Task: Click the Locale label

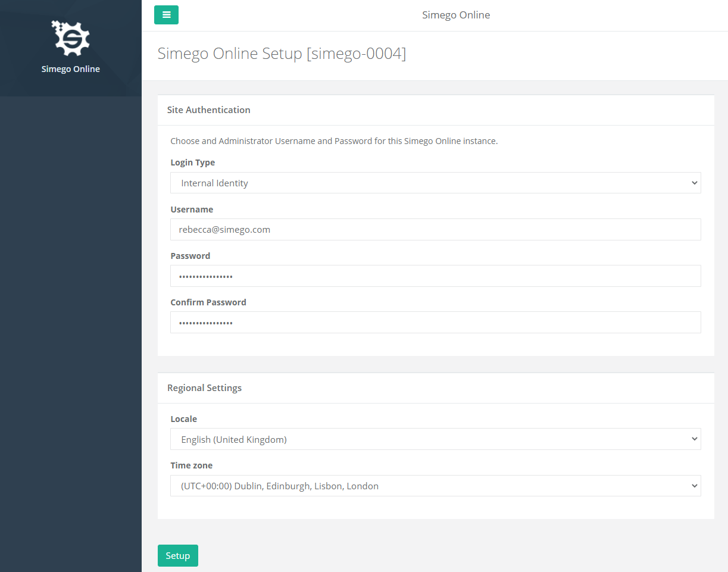Action: point(183,419)
